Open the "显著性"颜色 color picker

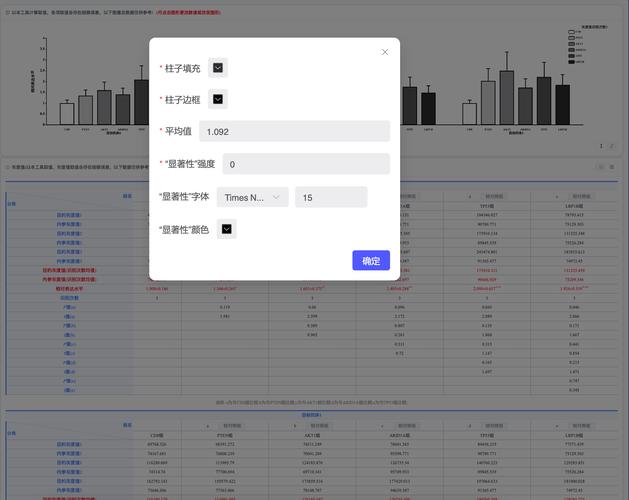227,230
